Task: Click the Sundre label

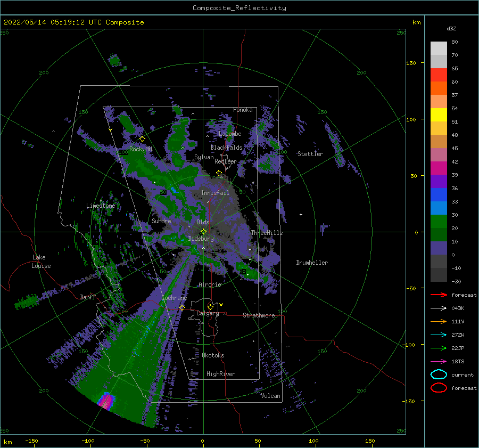Action: point(161,221)
